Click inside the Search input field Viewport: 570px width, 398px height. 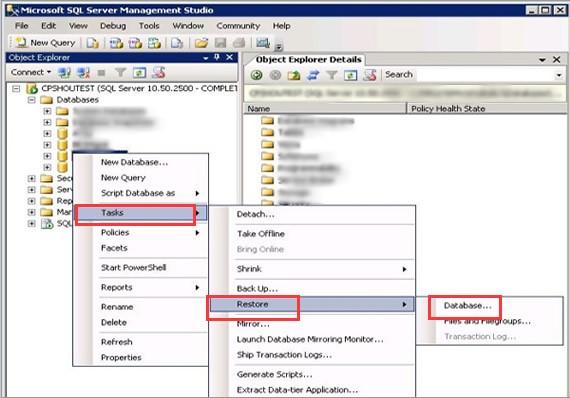click(x=485, y=75)
